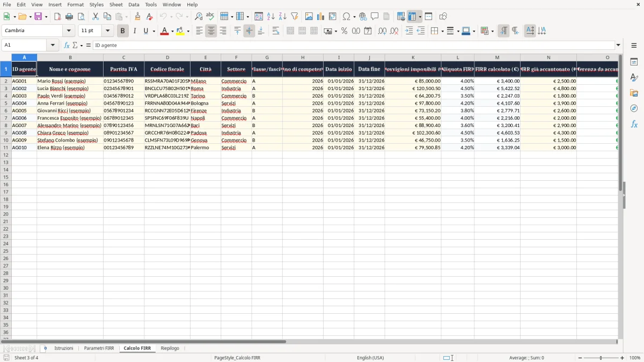Open the Conditional Formatting dropdown arrow
Viewport: 644px width, 362px height.
[x=492, y=31]
